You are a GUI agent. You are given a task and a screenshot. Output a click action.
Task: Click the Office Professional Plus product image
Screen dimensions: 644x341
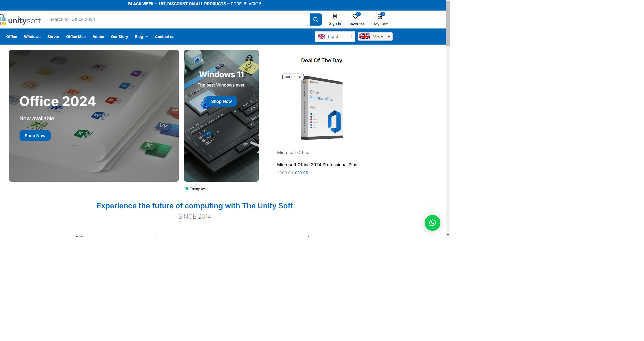pos(321,108)
